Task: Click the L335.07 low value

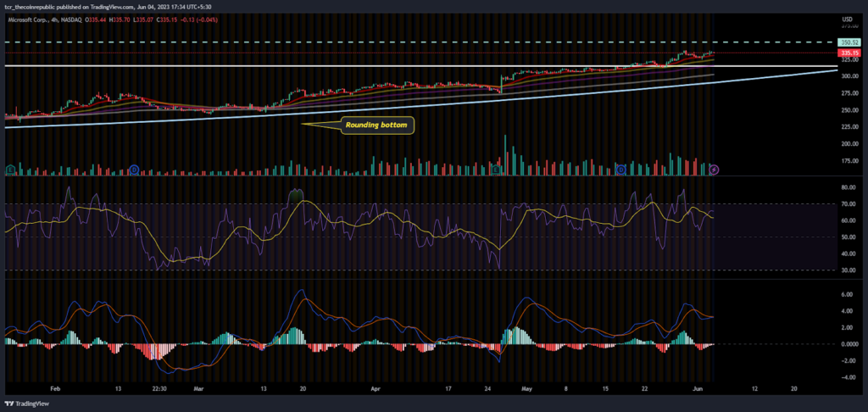Action: coord(144,20)
